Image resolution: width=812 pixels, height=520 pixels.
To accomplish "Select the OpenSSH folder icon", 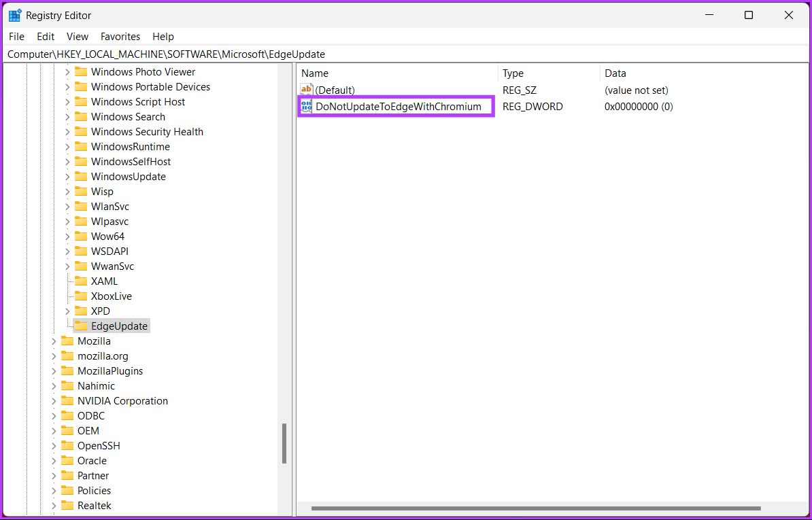I will point(67,446).
